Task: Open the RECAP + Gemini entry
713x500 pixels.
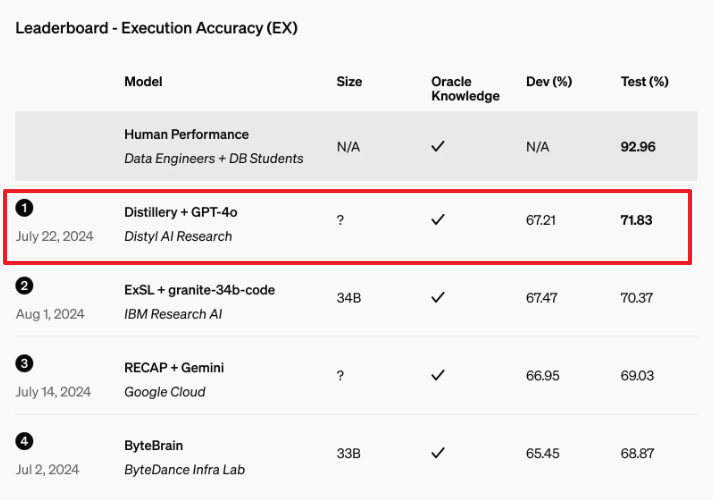Action: click(174, 368)
